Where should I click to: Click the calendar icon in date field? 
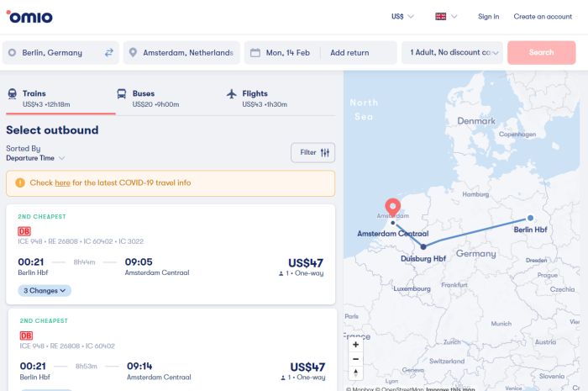point(255,52)
